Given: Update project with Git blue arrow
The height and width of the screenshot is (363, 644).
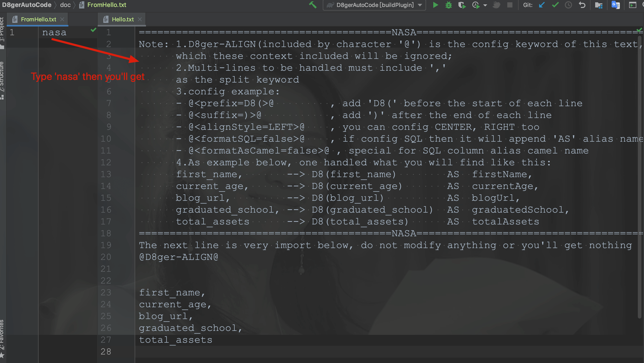Looking at the screenshot, I should tap(542, 5).
